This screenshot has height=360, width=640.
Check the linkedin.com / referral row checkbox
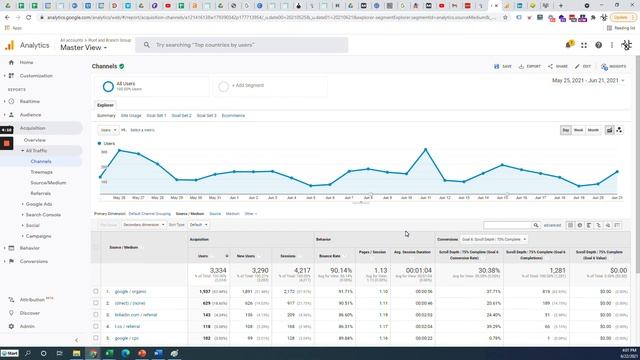[96, 315]
